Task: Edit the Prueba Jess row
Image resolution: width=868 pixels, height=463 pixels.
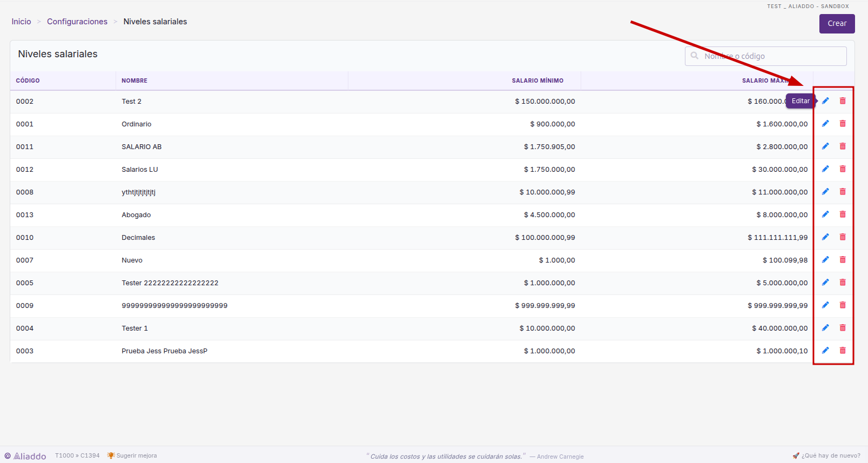Action: tap(825, 351)
